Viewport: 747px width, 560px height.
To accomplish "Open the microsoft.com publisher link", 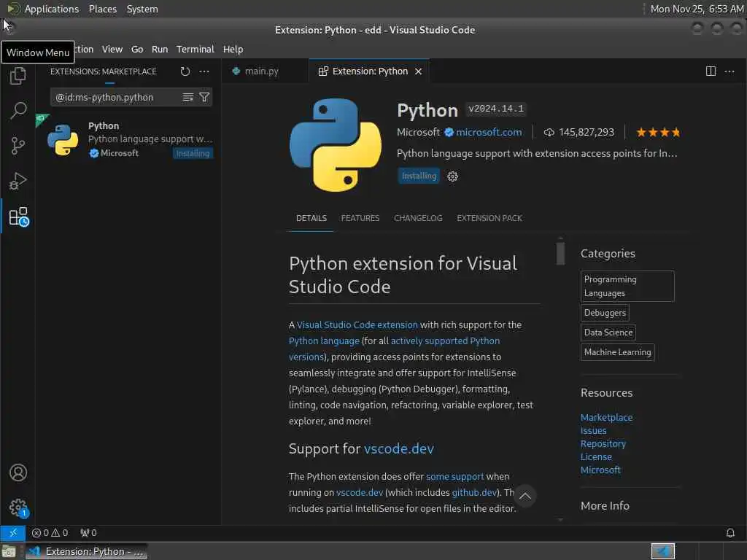I will (489, 132).
